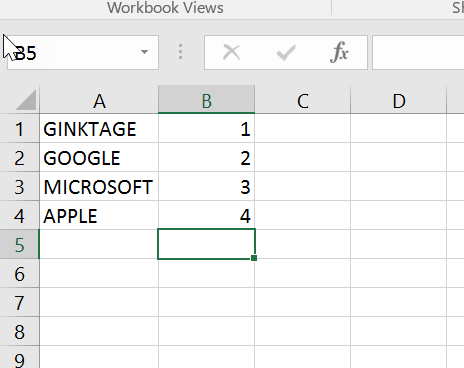Viewport: 464px width, 368px height.
Task: Select column C header
Action: point(303,100)
